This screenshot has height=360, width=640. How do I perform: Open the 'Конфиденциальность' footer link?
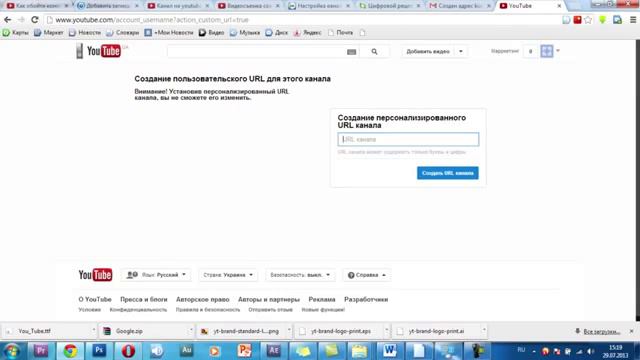138,310
